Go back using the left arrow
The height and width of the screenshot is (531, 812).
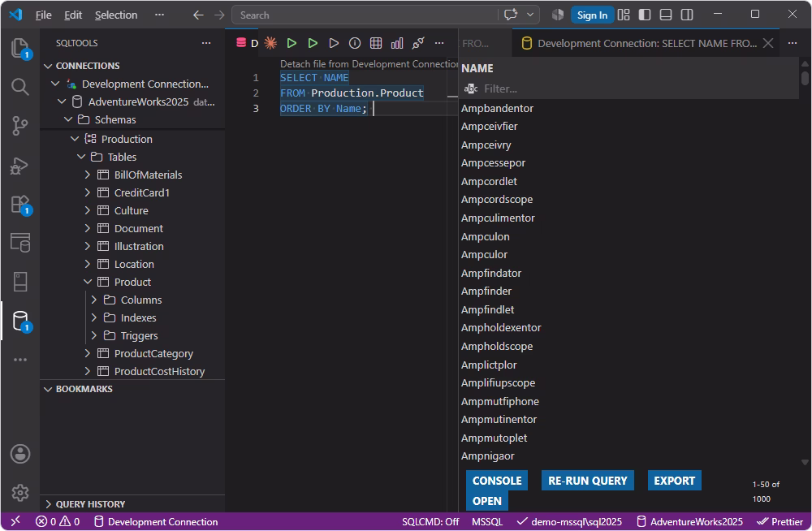[198, 15]
